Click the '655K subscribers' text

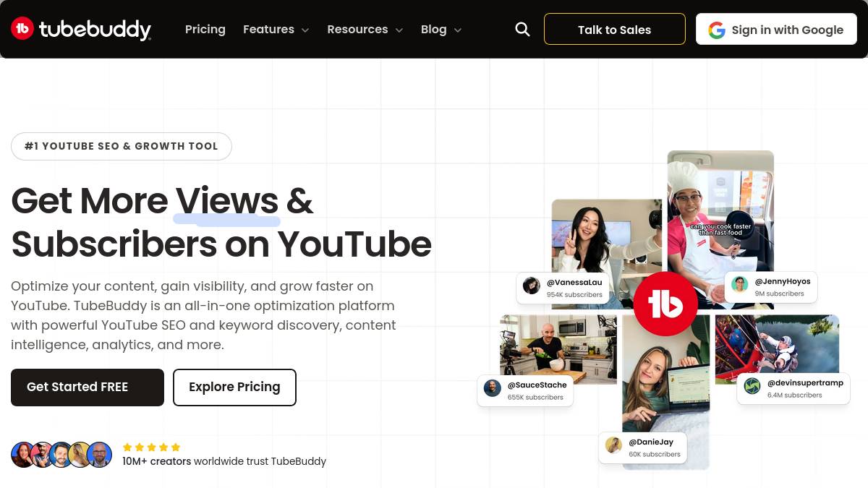tap(535, 397)
